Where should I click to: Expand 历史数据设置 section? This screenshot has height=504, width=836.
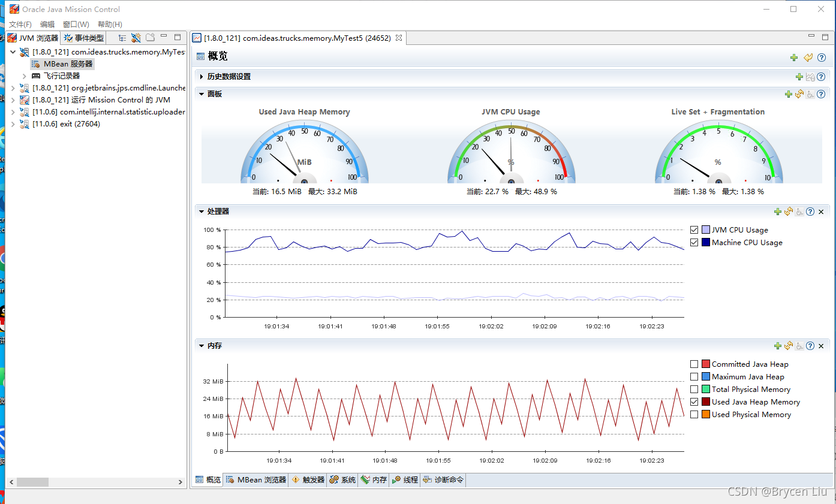202,77
